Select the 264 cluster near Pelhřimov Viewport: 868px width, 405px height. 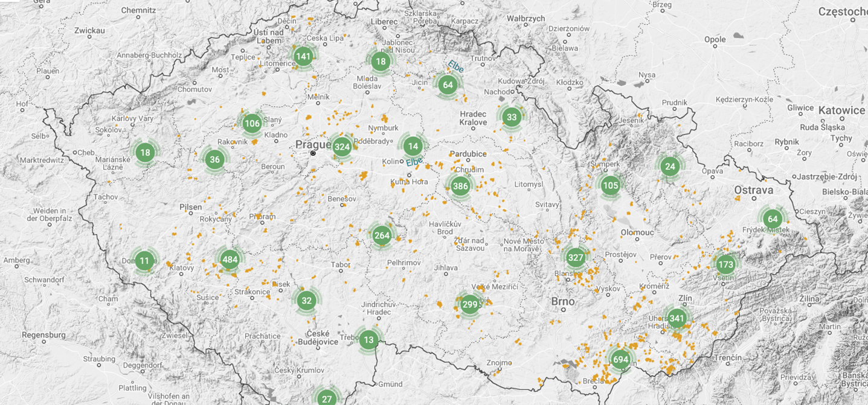coord(381,237)
